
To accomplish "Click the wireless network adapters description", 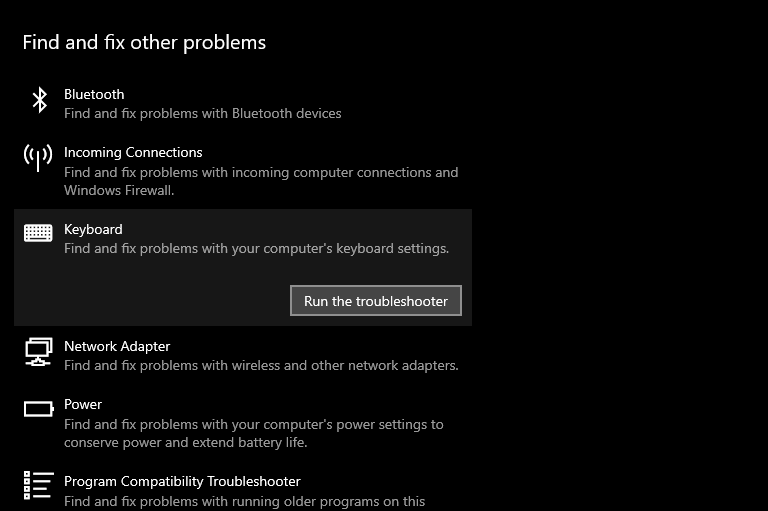I will 261,365.
